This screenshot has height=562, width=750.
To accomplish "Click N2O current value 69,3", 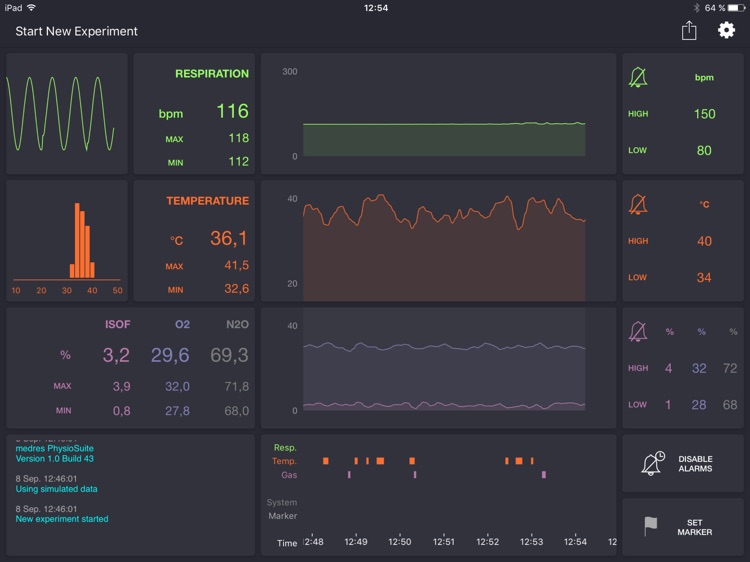I will pos(230,355).
